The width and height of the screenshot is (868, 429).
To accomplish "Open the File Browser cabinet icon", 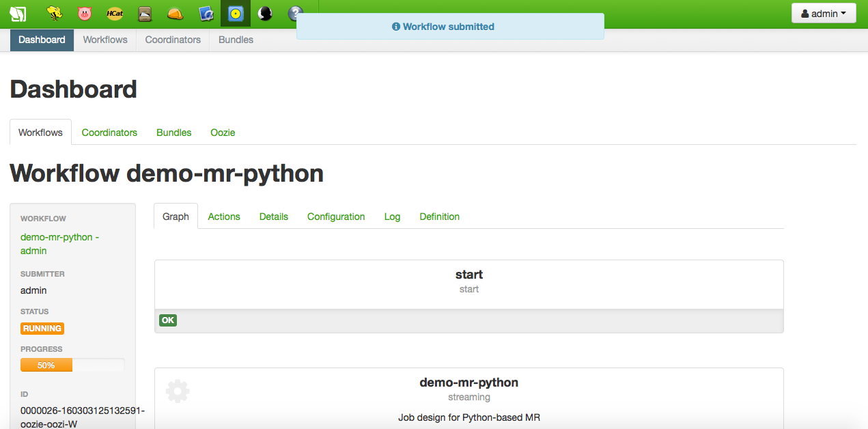I will pyautogui.click(x=145, y=13).
